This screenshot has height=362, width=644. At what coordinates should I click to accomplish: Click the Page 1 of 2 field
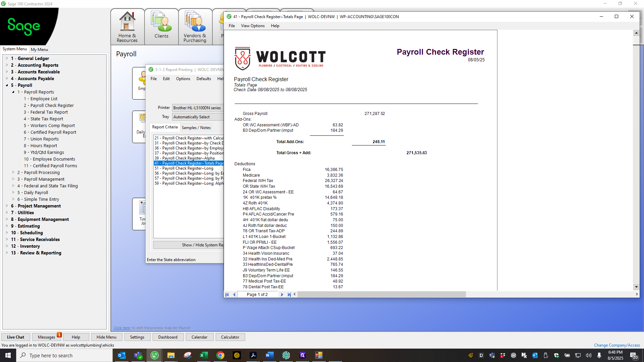pyautogui.click(x=257, y=295)
